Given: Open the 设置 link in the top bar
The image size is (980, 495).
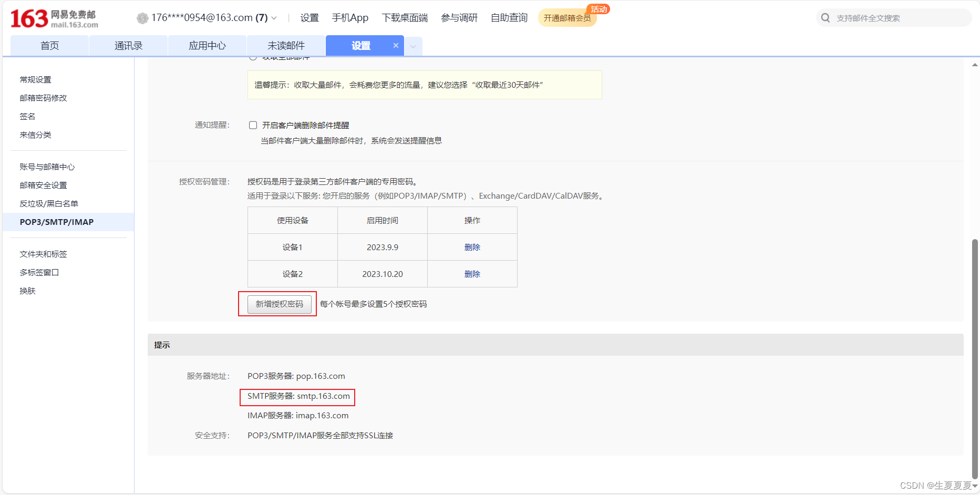Looking at the screenshot, I should coord(310,18).
